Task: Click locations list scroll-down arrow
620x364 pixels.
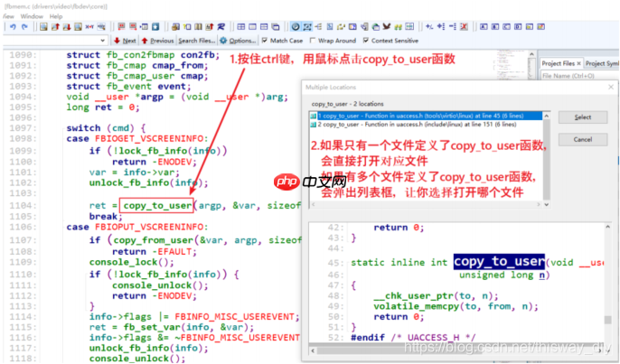Action: pyautogui.click(x=547, y=204)
